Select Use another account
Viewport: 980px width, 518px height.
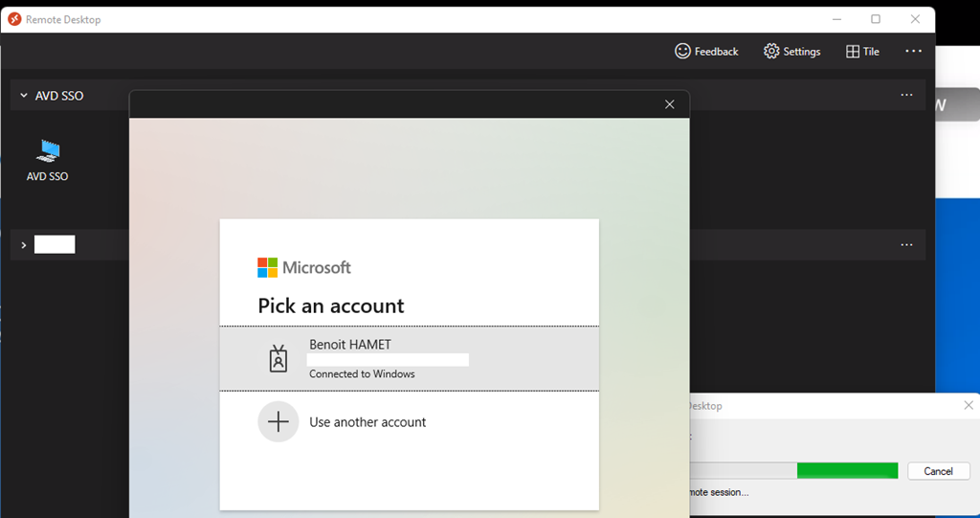click(x=367, y=422)
